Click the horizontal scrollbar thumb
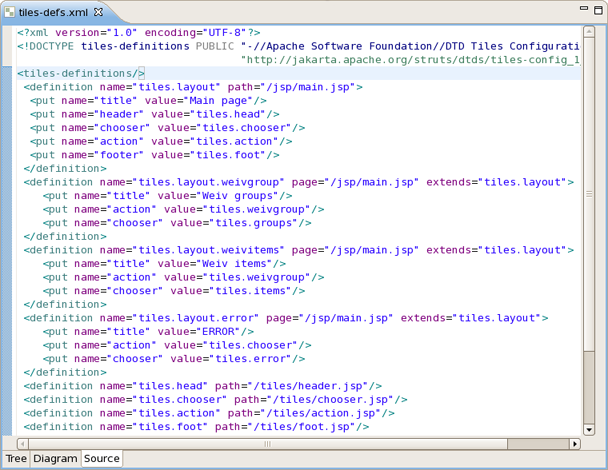The width and height of the screenshot is (608, 470). [268, 444]
